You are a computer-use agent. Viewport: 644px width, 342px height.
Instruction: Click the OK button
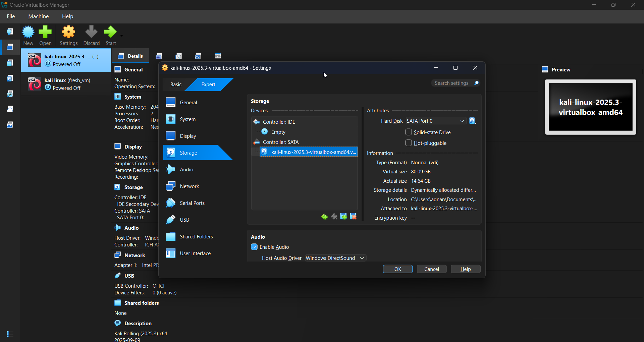[397, 269]
